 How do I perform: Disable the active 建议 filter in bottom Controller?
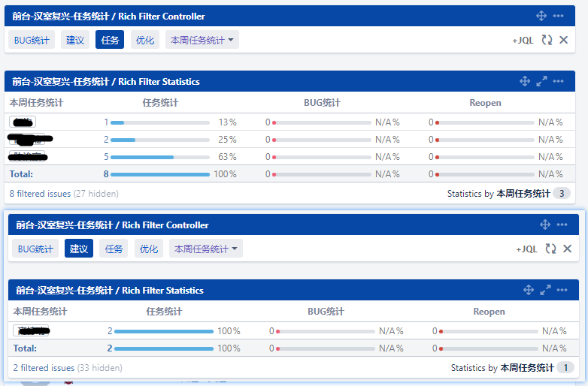79,249
